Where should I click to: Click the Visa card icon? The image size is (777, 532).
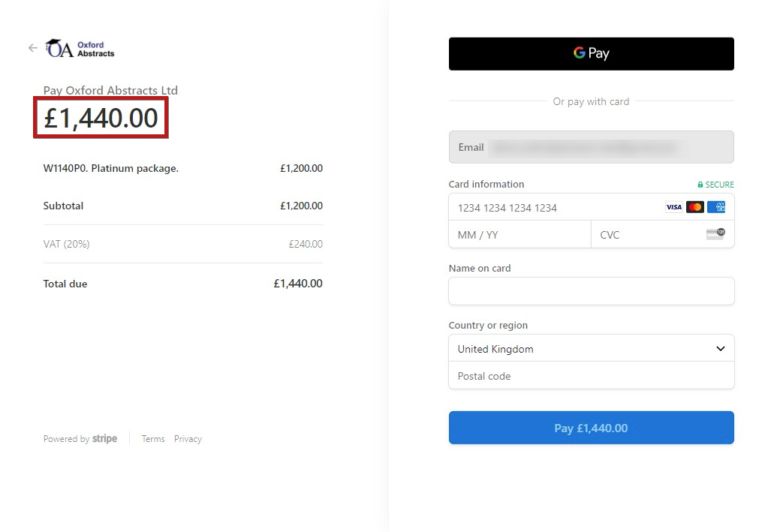674,207
